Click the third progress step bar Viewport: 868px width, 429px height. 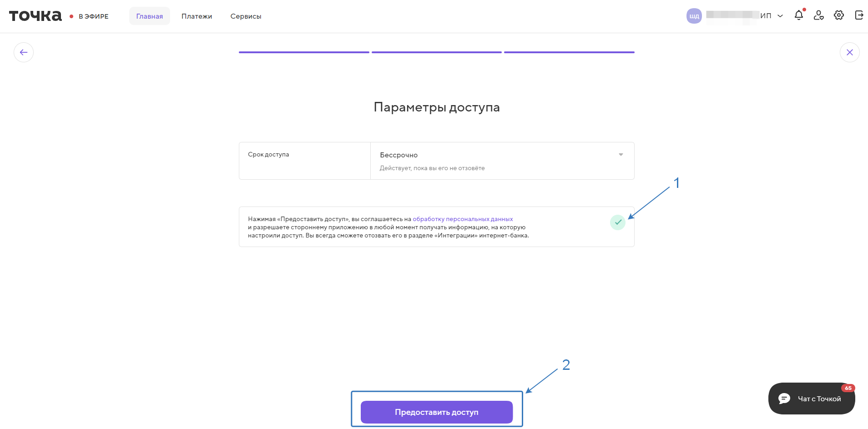click(569, 52)
